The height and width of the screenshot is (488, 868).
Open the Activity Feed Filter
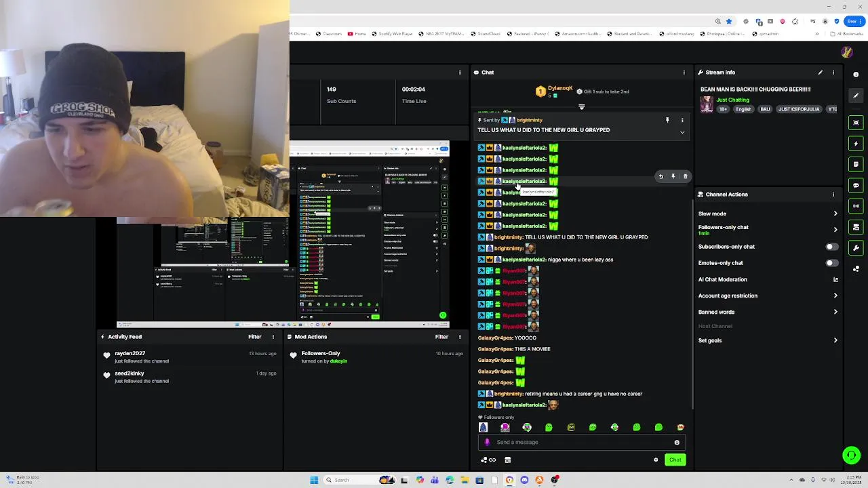254,337
